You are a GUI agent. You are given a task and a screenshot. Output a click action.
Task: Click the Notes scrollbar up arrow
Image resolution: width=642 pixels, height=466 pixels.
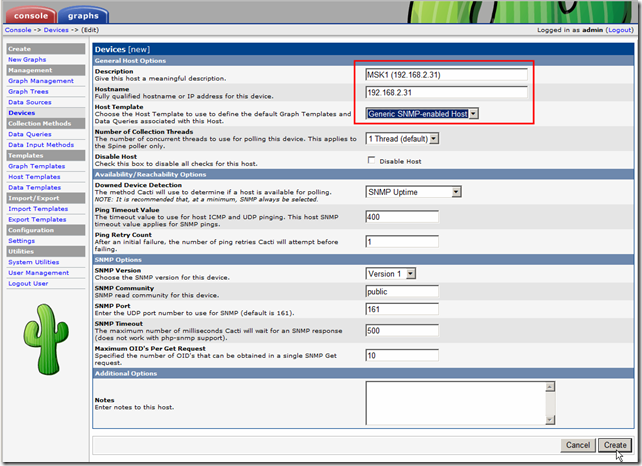[x=550, y=387]
